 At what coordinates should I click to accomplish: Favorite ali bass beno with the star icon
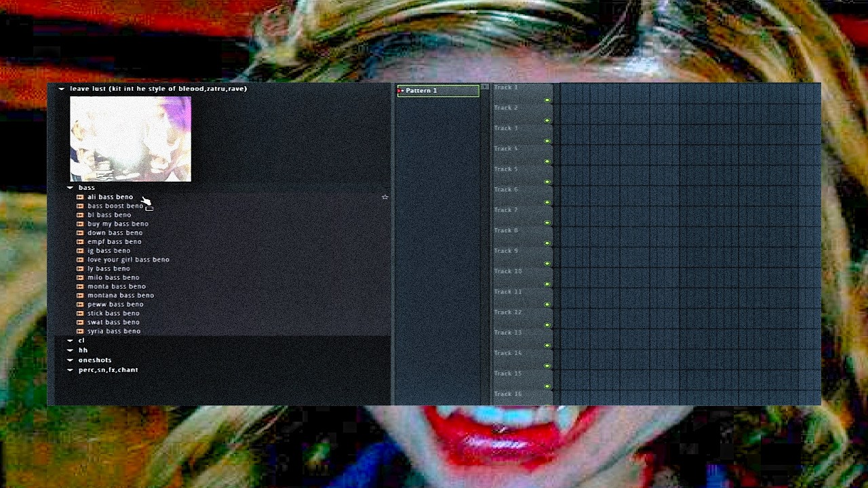[x=385, y=197]
